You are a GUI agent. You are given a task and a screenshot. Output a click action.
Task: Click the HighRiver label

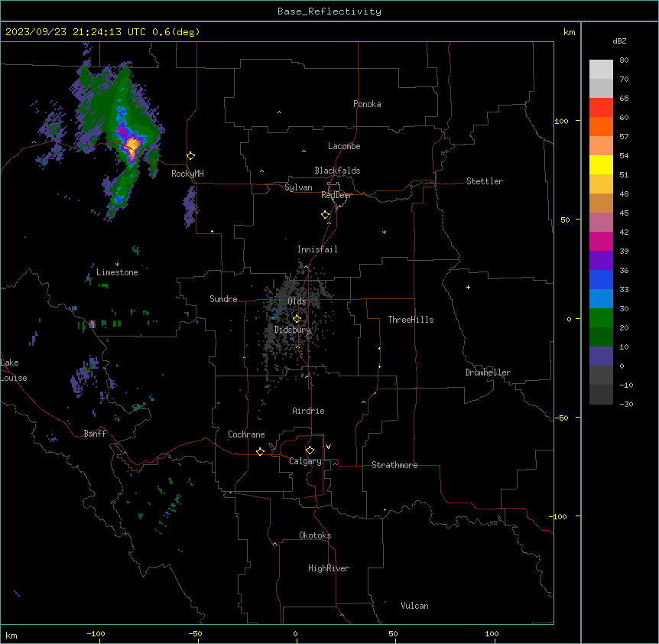pyautogui.click(x=329, y=568)
